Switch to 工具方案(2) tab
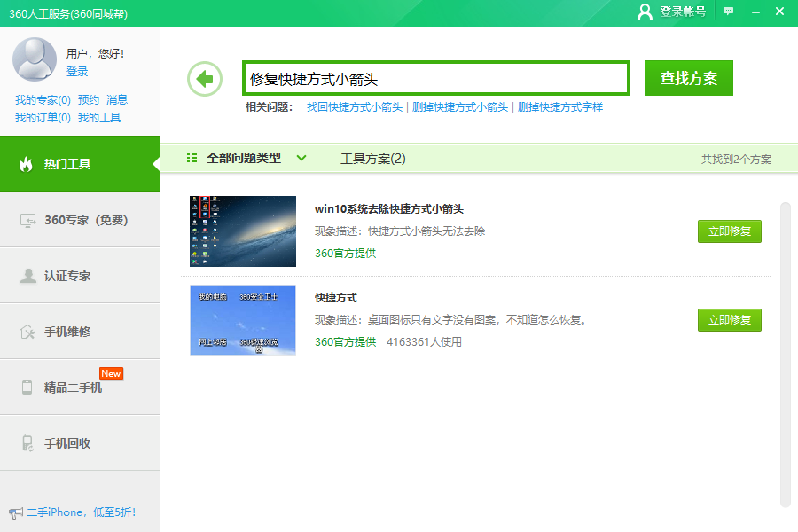The width and height of the screenshot is (798, 532). point(372,159)
